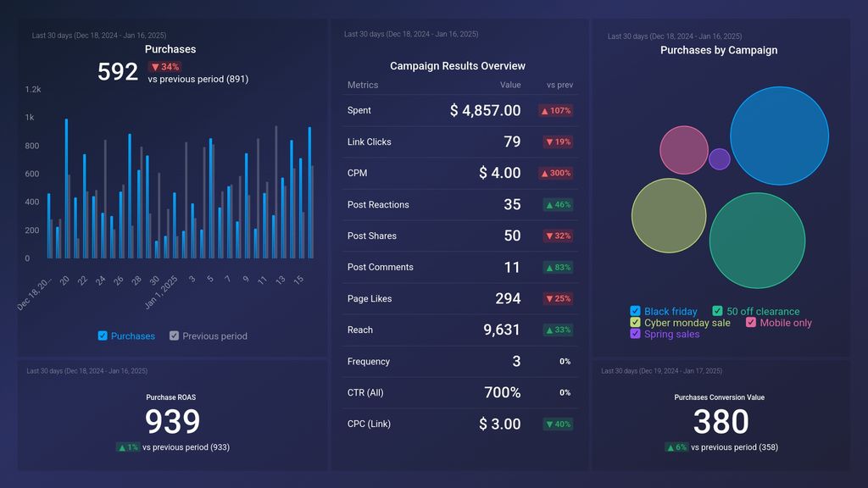Select the large blue Black friday bubble
868x488 pixels.
tap(780, 136)
